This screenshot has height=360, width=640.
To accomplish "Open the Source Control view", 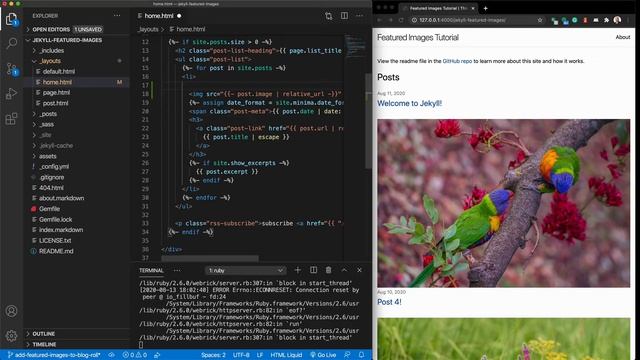I will (x=11, y=69).
